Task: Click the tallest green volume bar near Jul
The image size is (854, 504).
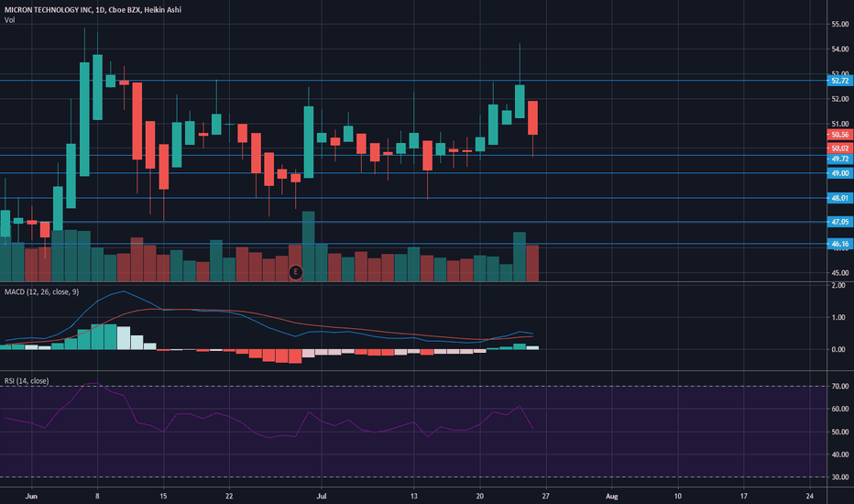Action: coord(308,247)
